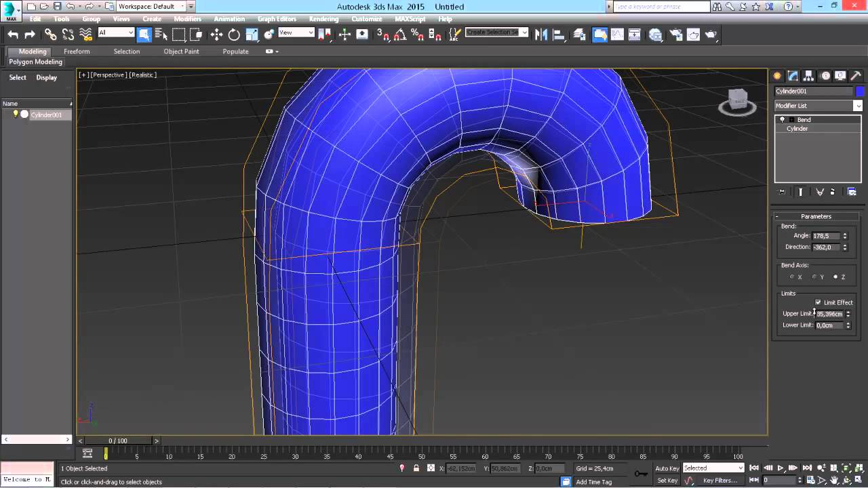Click the Align tool icon
The height and width of the screenshot is (488, 868).
(x=559, y=35)
